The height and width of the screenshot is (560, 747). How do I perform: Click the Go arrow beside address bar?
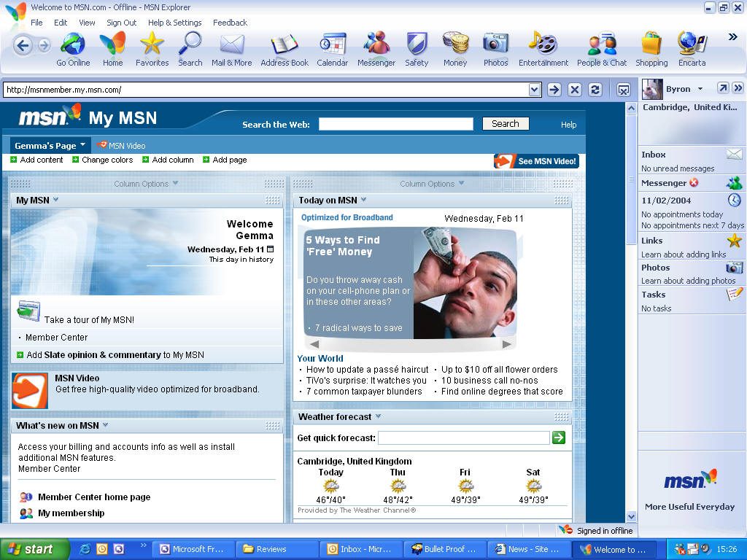point(554,90)
